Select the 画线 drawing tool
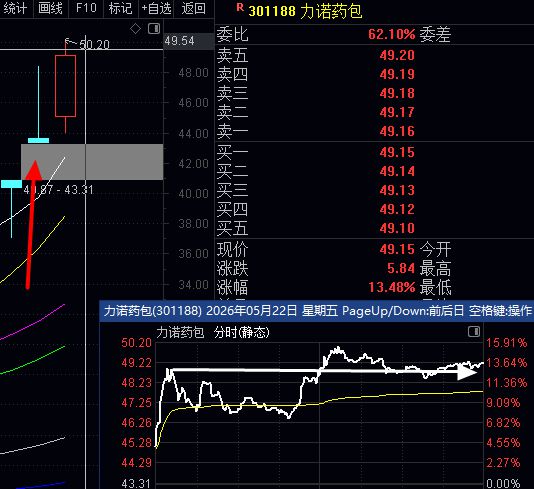Viewport: 534px width, 489px height. click(x=50, y=8)
